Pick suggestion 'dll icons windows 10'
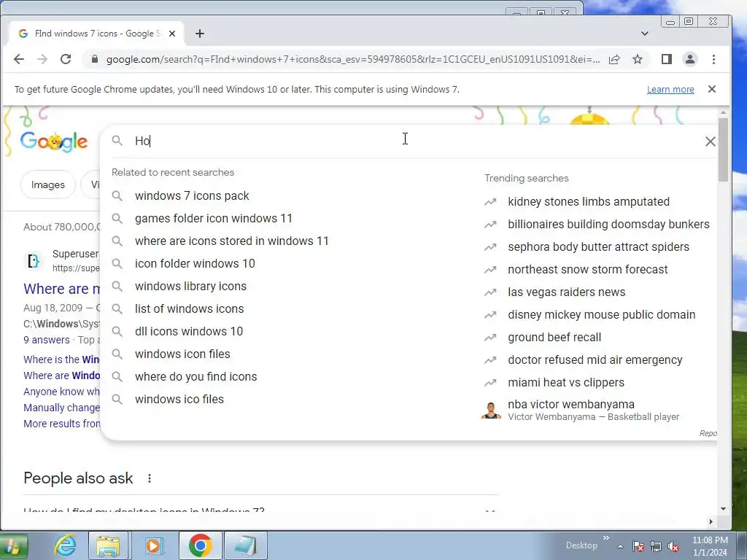The height and width of the screenshot is (560, 747). tap(189, 332)
